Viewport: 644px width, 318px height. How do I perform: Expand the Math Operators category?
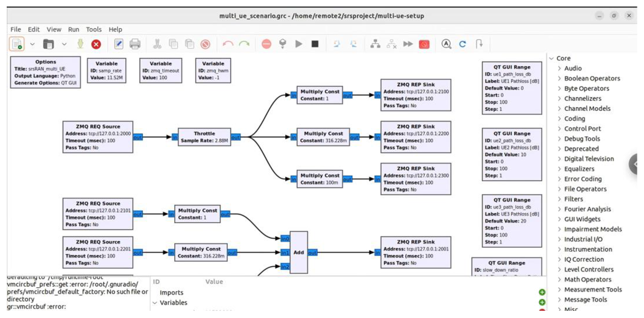click(x=560, y=280)
